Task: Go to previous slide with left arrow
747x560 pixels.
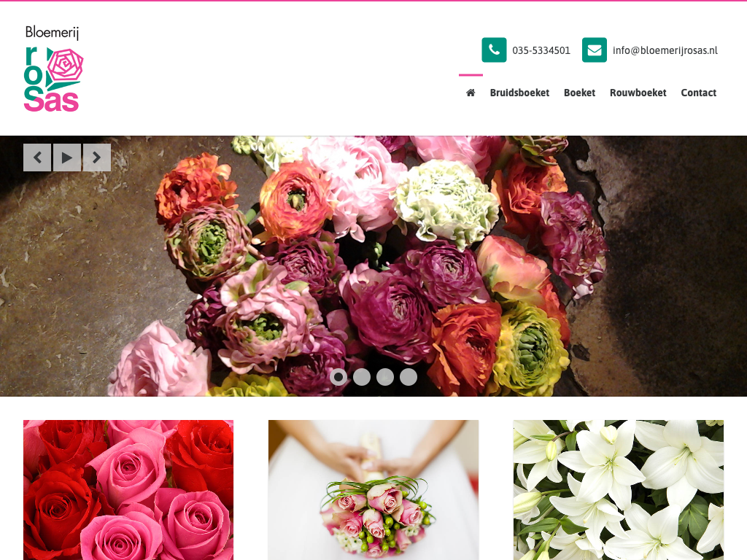Action: click(37, 157)
